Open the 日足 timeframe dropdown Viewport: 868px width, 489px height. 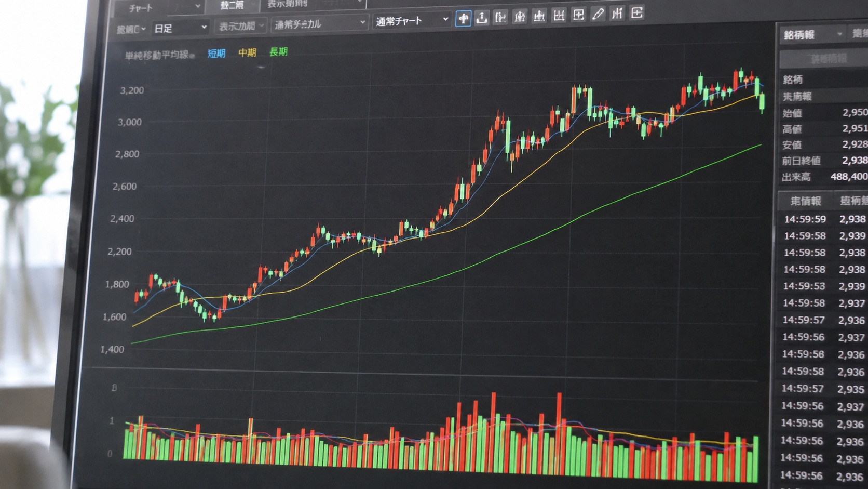tap(181, 28)
